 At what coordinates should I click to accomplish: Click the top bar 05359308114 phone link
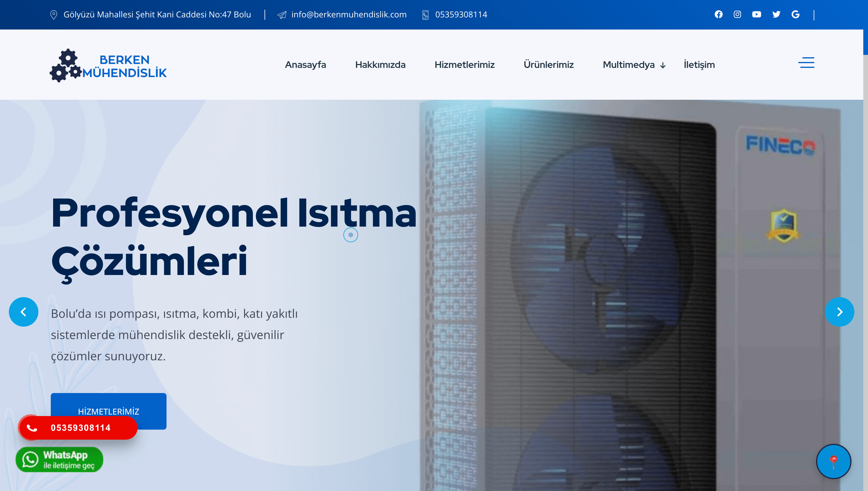pos(461,14)
